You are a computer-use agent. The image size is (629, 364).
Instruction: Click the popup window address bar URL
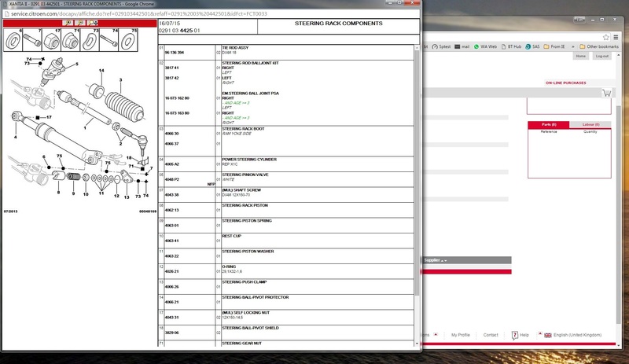139,13
